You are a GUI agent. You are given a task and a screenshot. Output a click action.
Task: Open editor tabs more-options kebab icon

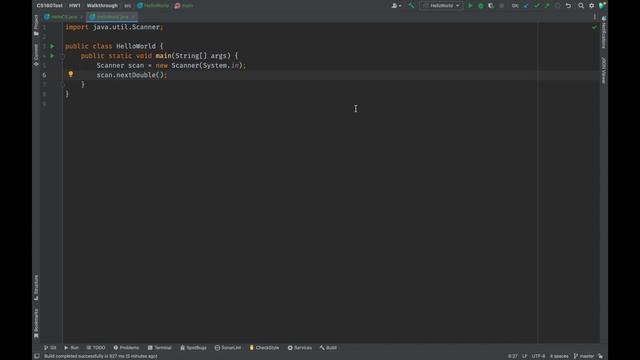(x=595, y=17)
